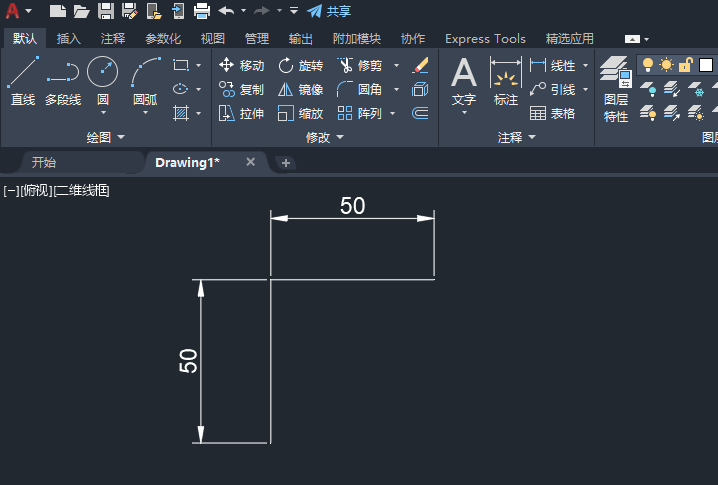Activate the Array (阵列) command
This screenshot has height=485, width=718.
(x=360, y=113)
